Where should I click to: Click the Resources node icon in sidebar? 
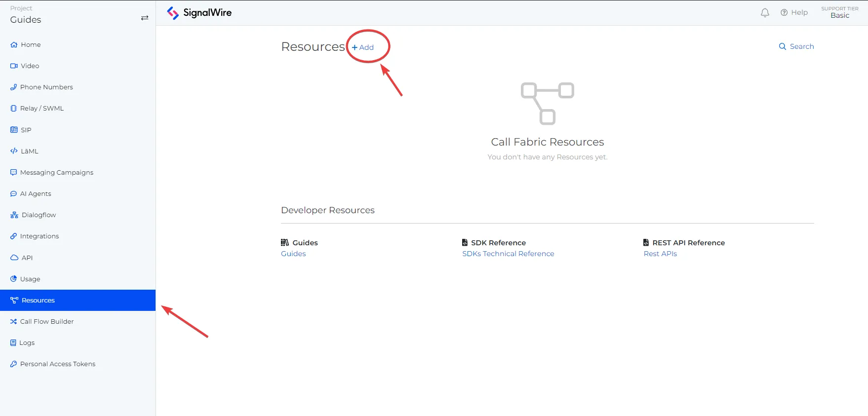tap(14, 300)
